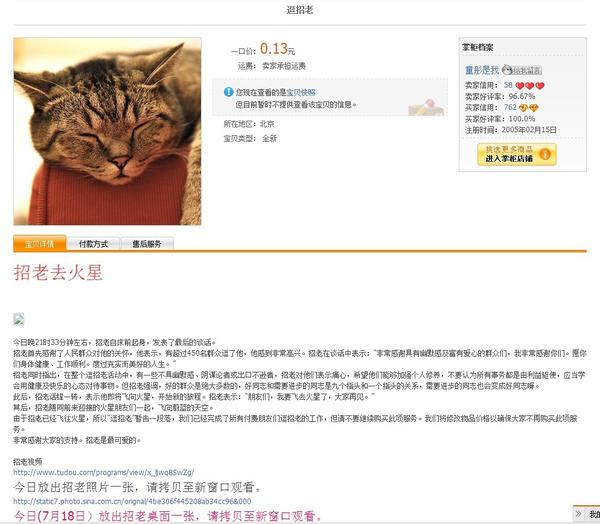Click the red hearts seller credit icon
This screenshot has height=524, width=600.
tap(530, 86)
